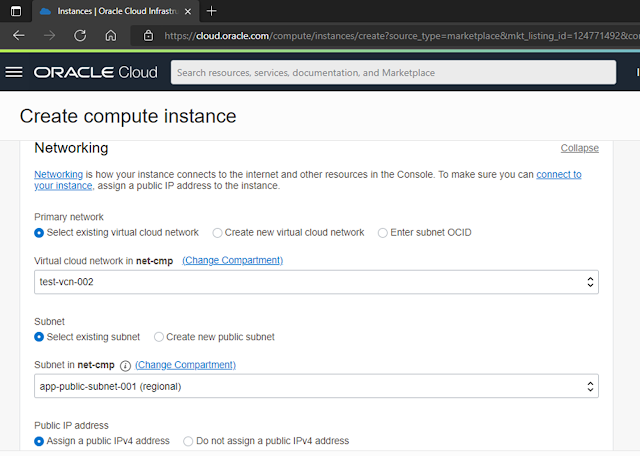Collapse the Networking section
Image resolution: width=640 pixels, height=456 pixels.
click(580, 148)
